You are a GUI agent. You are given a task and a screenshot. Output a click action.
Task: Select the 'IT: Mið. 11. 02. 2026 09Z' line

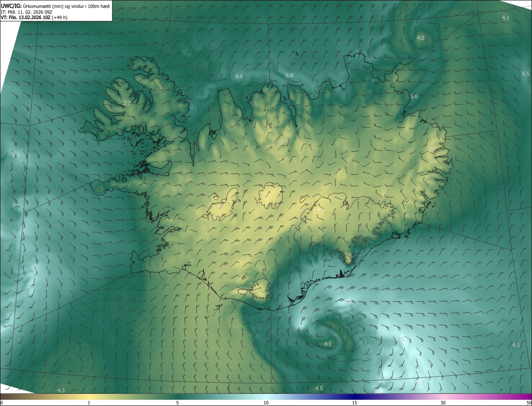27,12
